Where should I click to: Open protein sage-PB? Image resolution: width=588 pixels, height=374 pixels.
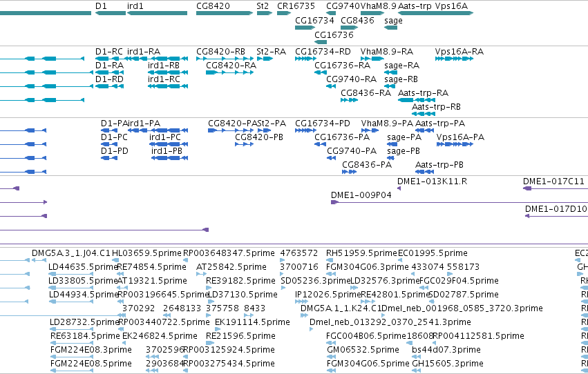404,151
